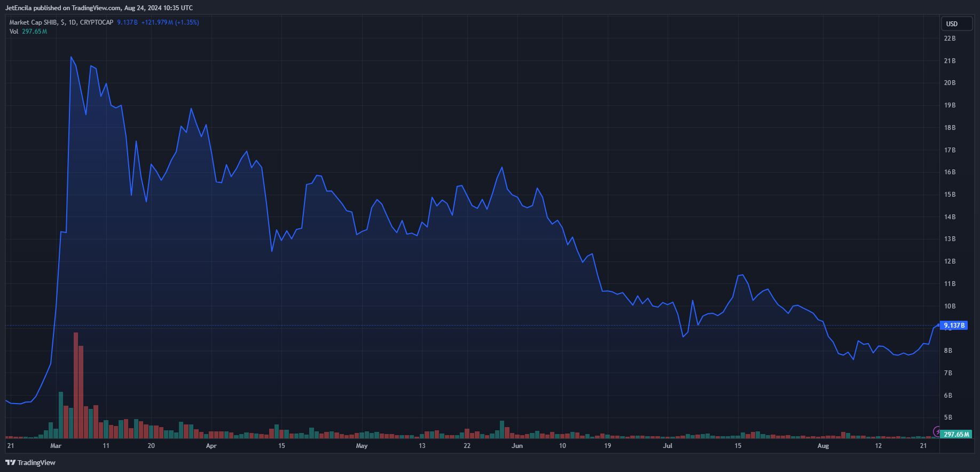The height and width of the screenshot is (472, 980).
Task: Click the 22 date label before Jun
Action: click(x=467, y=446)
